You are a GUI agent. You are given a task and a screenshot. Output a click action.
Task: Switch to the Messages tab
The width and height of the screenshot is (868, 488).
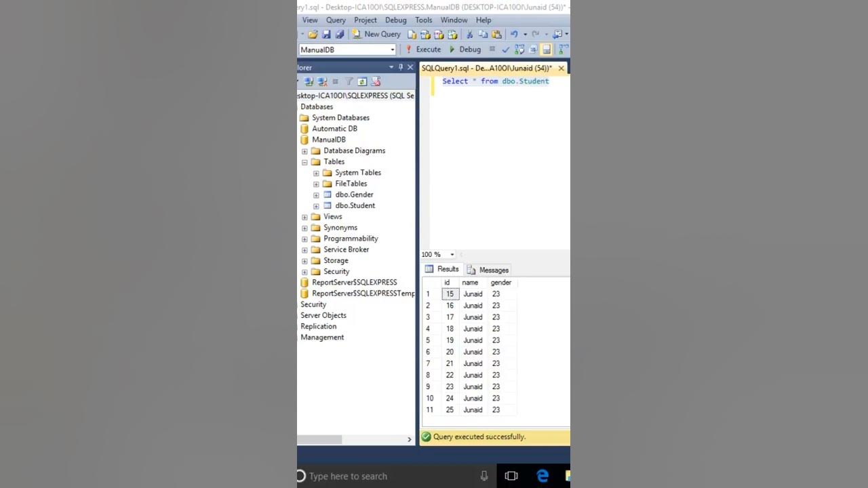(488, 270)
